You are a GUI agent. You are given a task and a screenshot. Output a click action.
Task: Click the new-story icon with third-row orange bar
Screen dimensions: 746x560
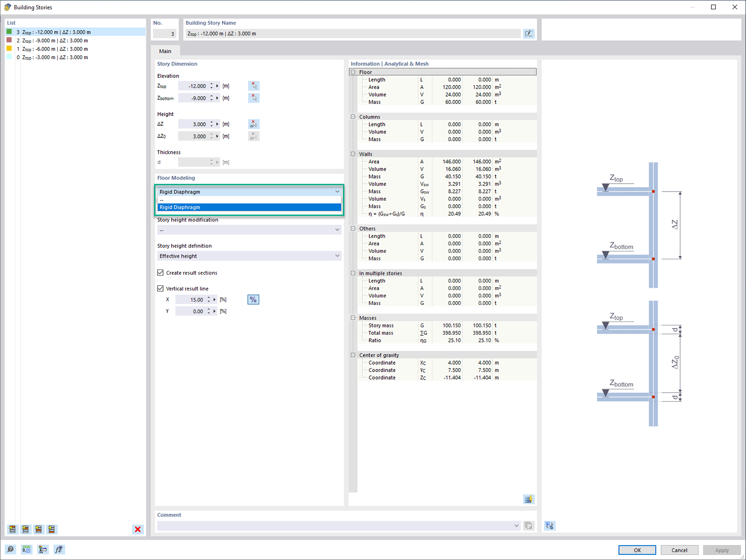(39, 529)
